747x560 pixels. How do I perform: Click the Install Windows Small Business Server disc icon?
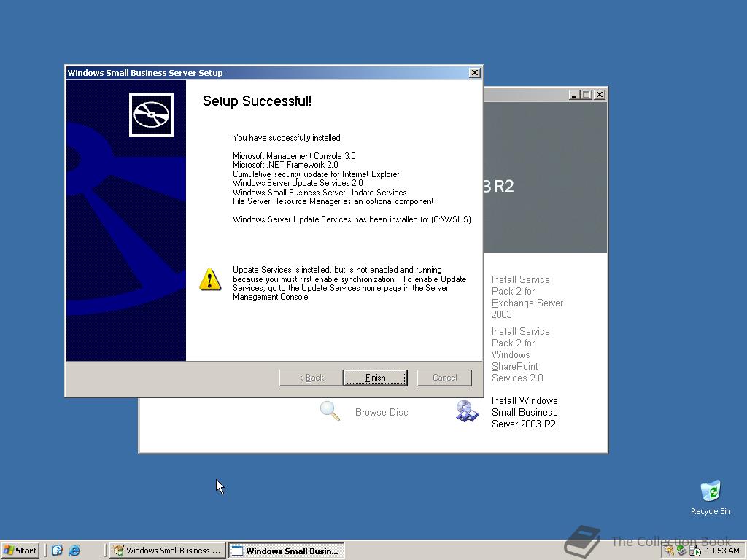(466, 411)
